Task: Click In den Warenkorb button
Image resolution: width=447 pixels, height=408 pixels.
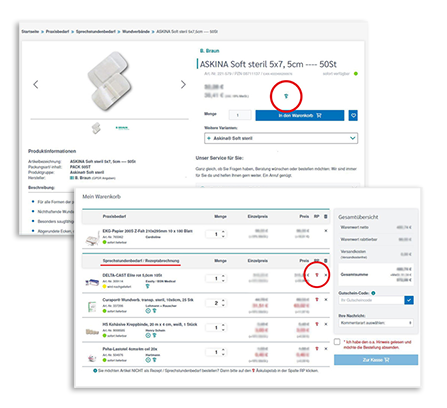Action: point(300,115)
